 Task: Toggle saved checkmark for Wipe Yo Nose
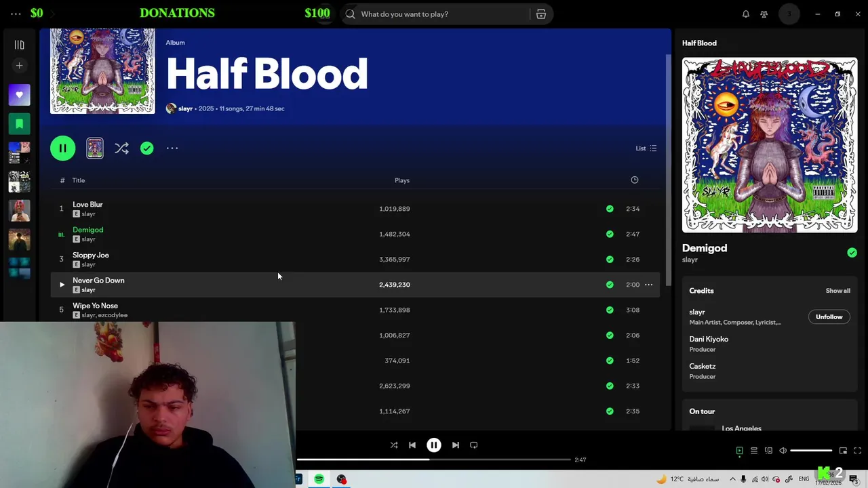(610, 310)
